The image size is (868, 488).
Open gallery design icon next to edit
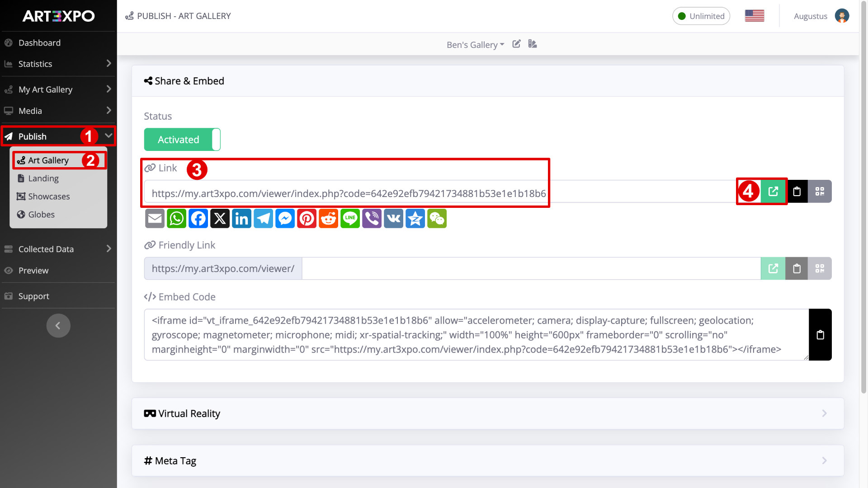[x=533, y=44]
